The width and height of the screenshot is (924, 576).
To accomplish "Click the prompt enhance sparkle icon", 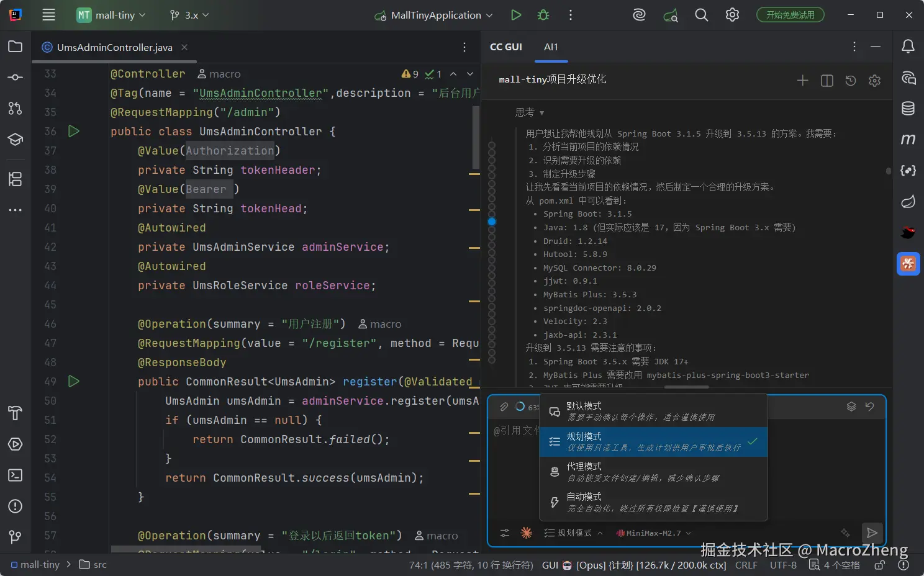I will tap(845, 533).
